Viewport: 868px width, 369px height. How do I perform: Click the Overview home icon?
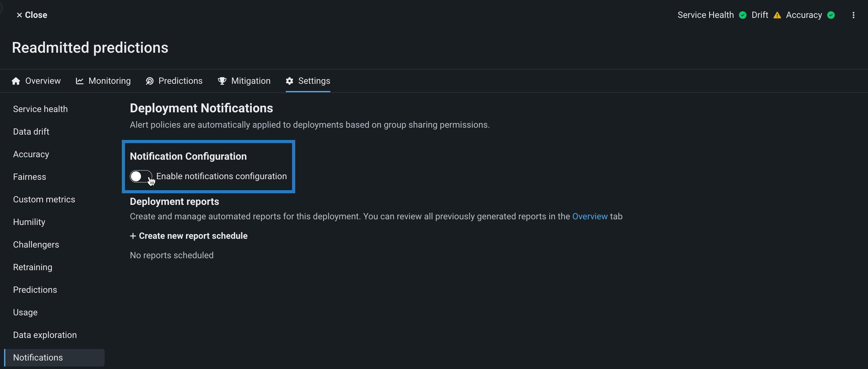click(15, 81)
